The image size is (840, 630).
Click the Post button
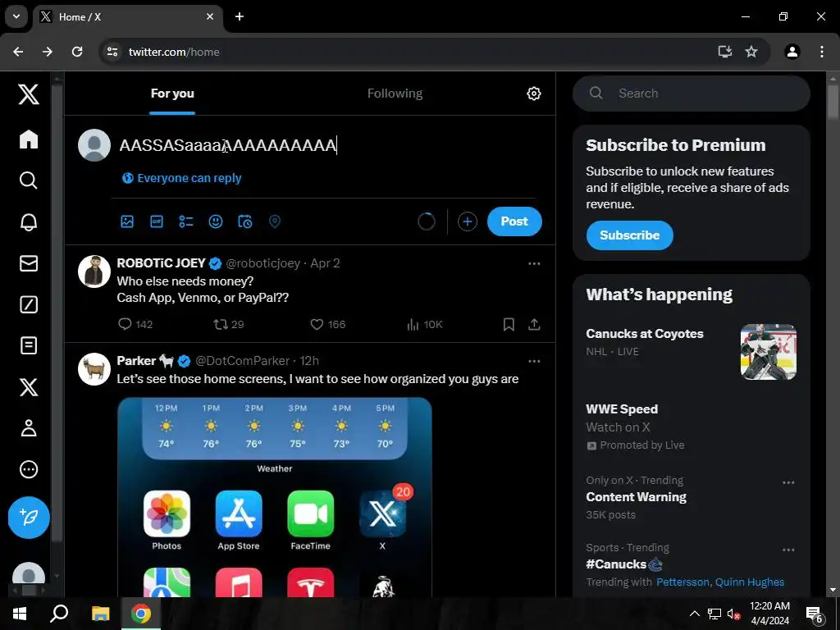(x=514, y=221)
